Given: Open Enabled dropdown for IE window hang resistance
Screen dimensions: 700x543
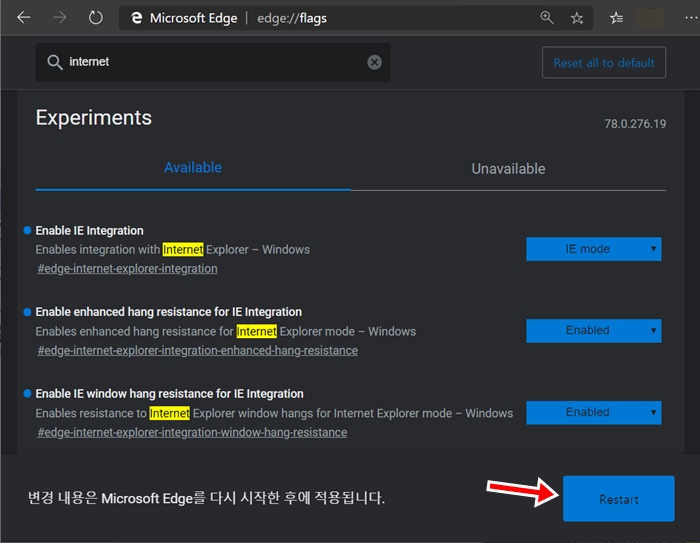Looking at the screenshot, I should pyautogui.click(x=594, y=412).
